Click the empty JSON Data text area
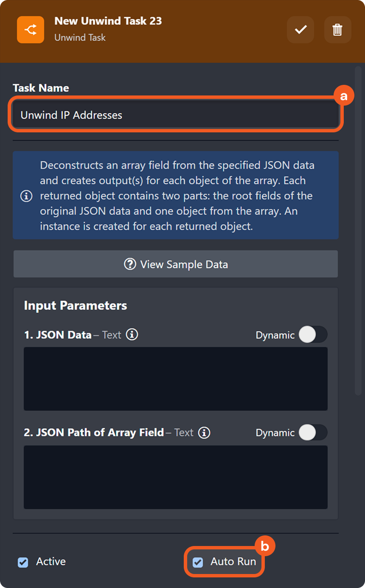 [176, 378]
